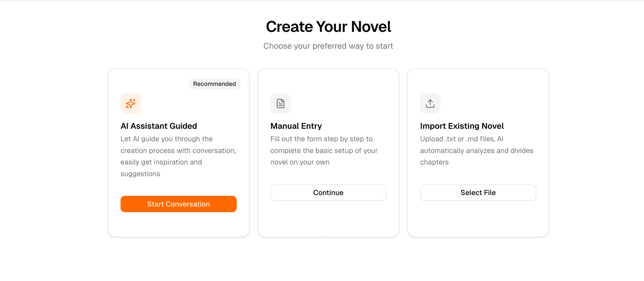Select the Import Existing Novel upload arrow icon

(x=430, y=104)
